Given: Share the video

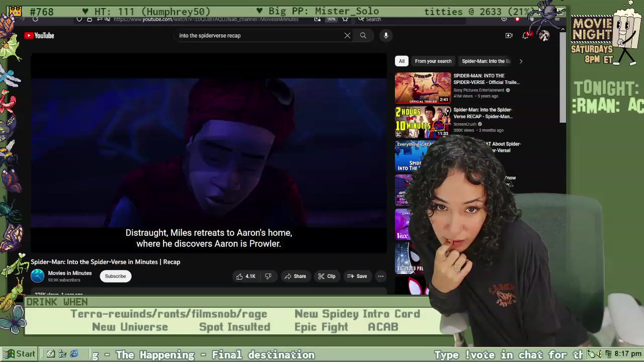Looking at the screenshot, I should pos(295,276).
